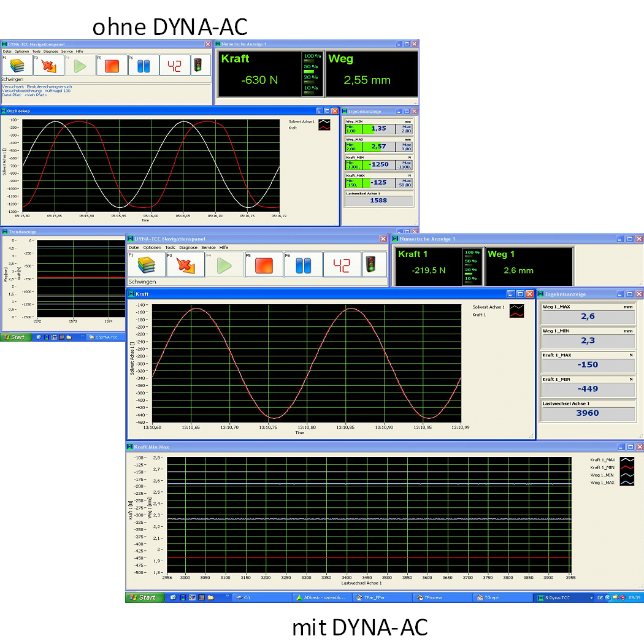Image resolution: width=644 pixels, height=644 pixels.
Task: Select 100 % scale beside Kraft 1 readout
Action: 470,253
